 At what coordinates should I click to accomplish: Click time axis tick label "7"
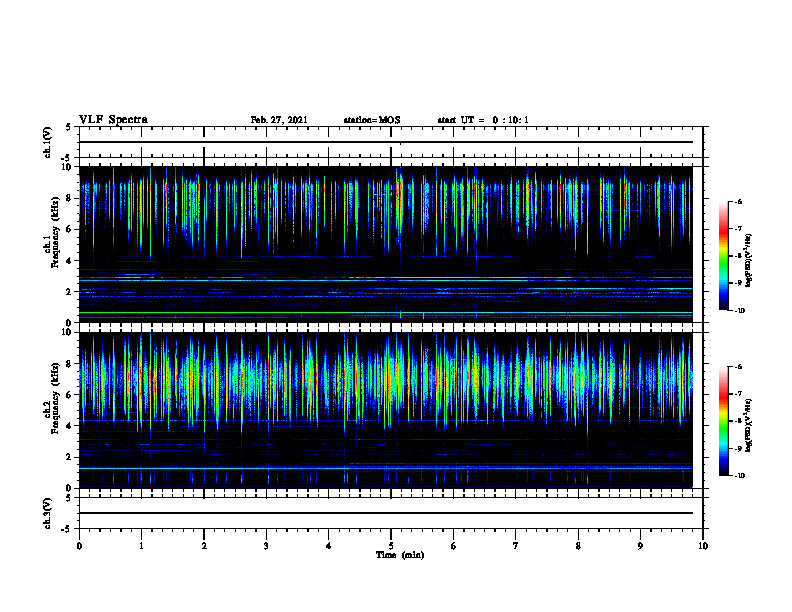516,546
